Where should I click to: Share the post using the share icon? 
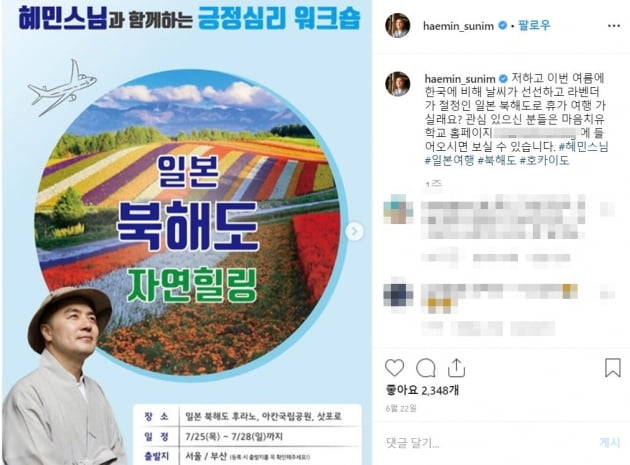456,367
